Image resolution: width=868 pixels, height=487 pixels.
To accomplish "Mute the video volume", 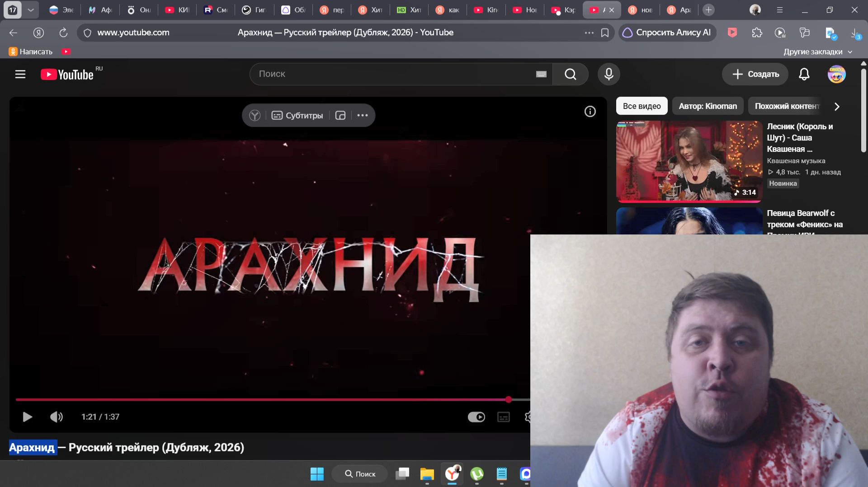I will [x=57, y=417].
